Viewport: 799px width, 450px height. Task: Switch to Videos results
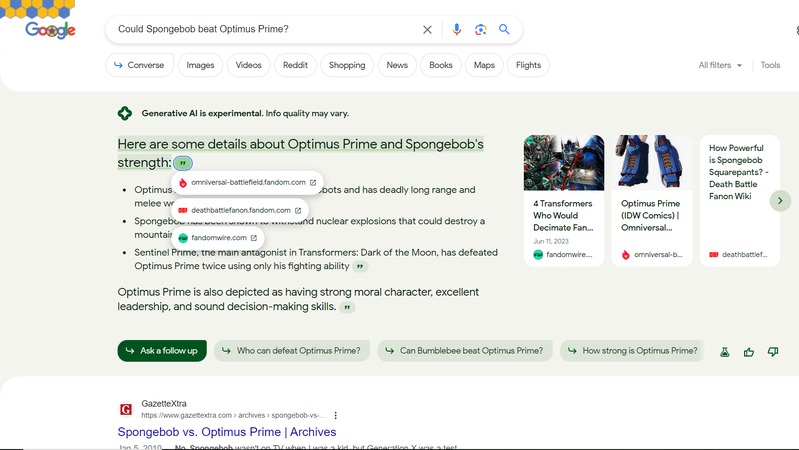point(249,65)
